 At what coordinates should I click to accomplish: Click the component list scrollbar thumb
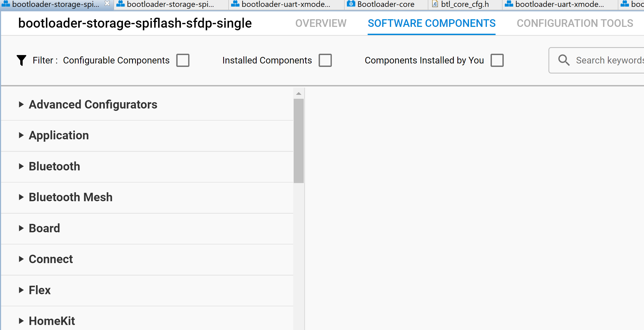(299, 141)
